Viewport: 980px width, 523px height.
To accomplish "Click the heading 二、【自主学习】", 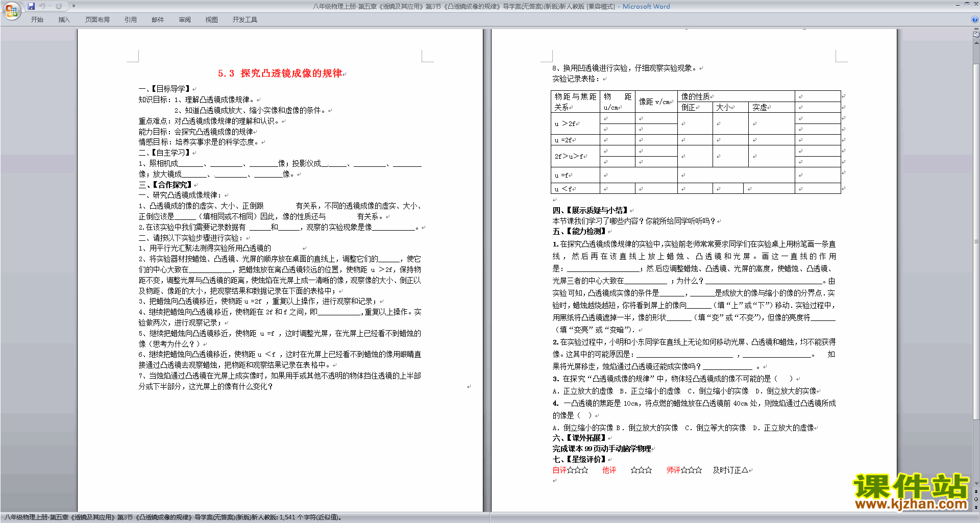I will (165, 153).
